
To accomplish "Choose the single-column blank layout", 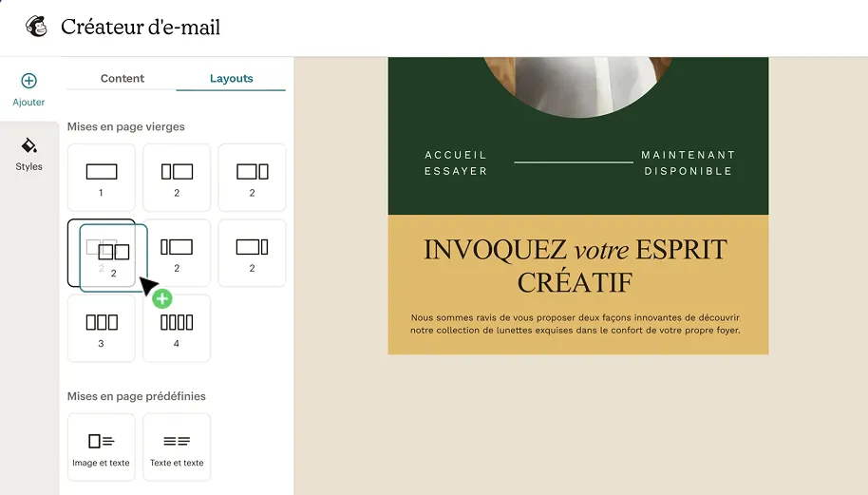I will coord(102,177).
